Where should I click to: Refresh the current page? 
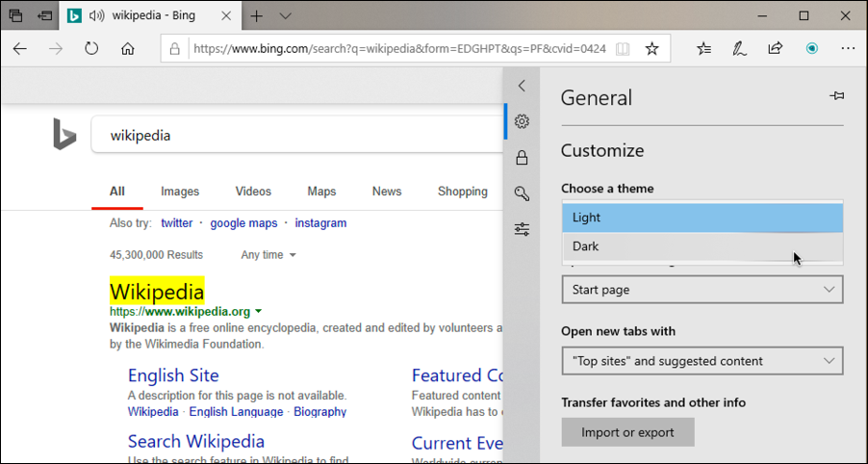(91, 49)
